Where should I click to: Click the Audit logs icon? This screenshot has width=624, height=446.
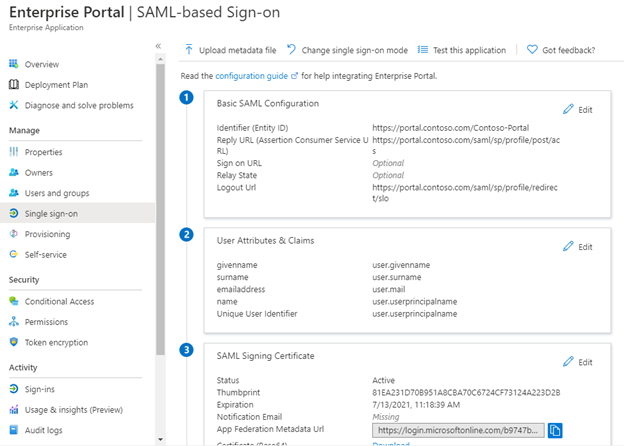pos(14,430)
